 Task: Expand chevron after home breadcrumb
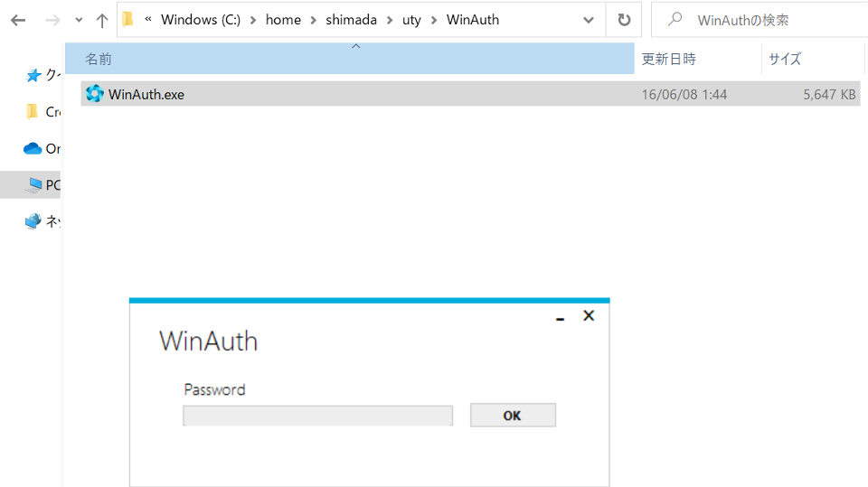(314, 21)
